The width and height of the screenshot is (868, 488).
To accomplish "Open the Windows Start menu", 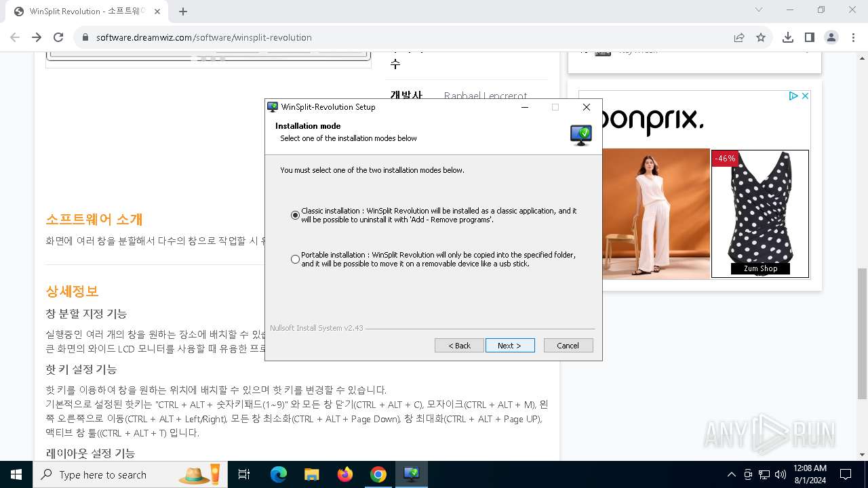I will click(x=16, y=474).
